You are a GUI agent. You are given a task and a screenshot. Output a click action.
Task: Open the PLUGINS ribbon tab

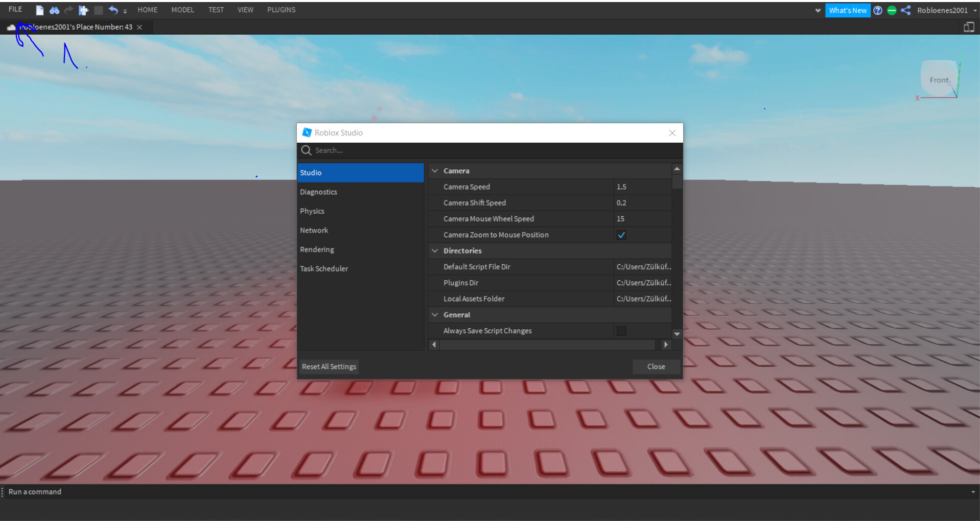(x=281, y=10)
